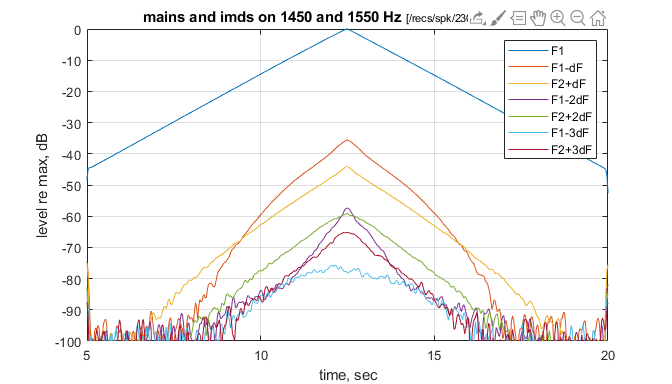This screenshot has height=384, width=672.
Task: Click the purple F1-2dF curve peak
Action: click(x=347, y=208)
